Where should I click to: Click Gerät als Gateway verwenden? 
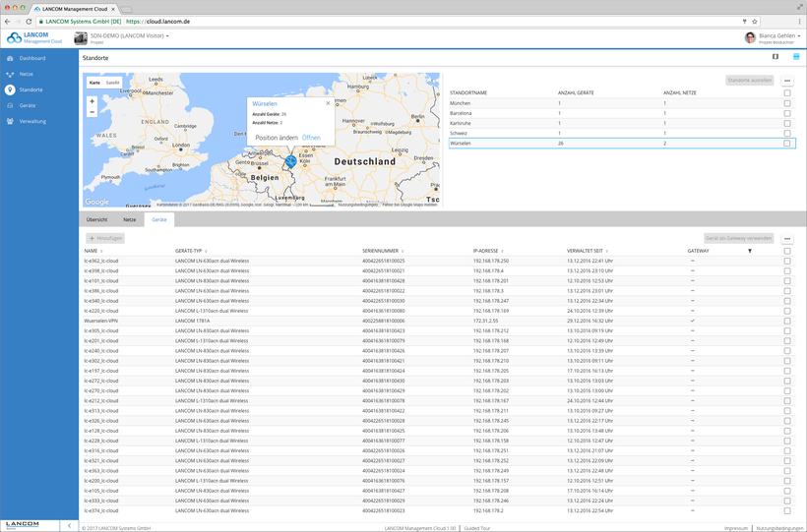coord(738,238)
